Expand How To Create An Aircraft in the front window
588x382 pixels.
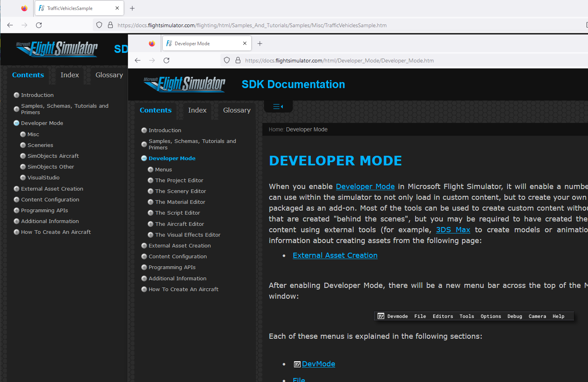(x=144, y=290)
